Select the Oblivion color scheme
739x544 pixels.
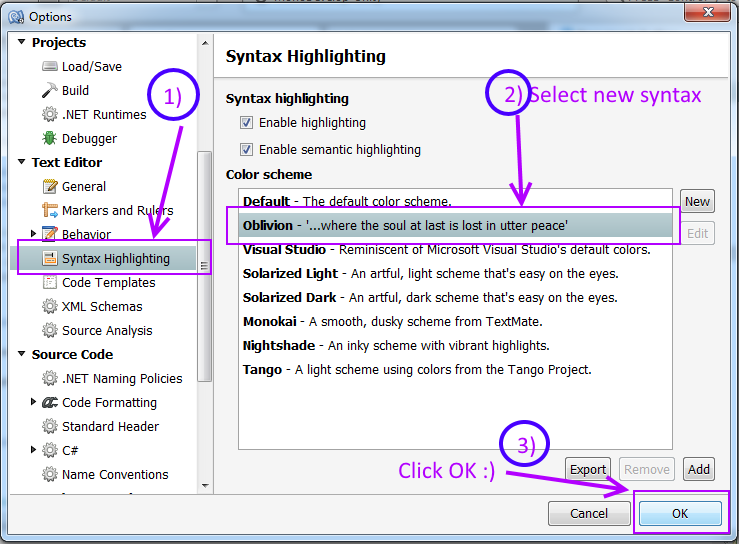point(455,225)
